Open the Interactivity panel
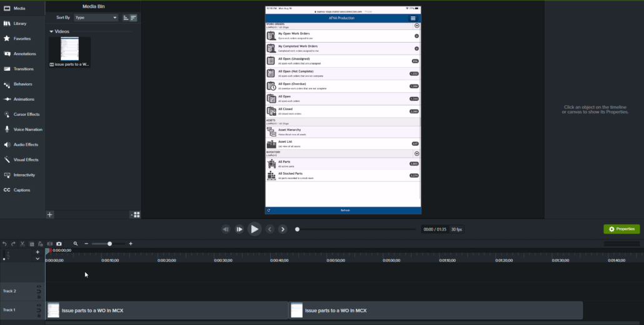The width and height of the screenshot is (644, 325). click(22, 175)
